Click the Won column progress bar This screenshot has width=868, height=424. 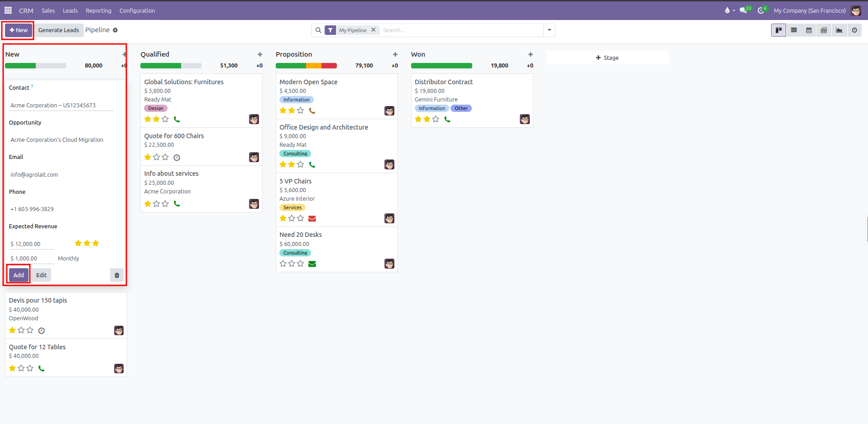pyautogui.click(x=441, y=66)
